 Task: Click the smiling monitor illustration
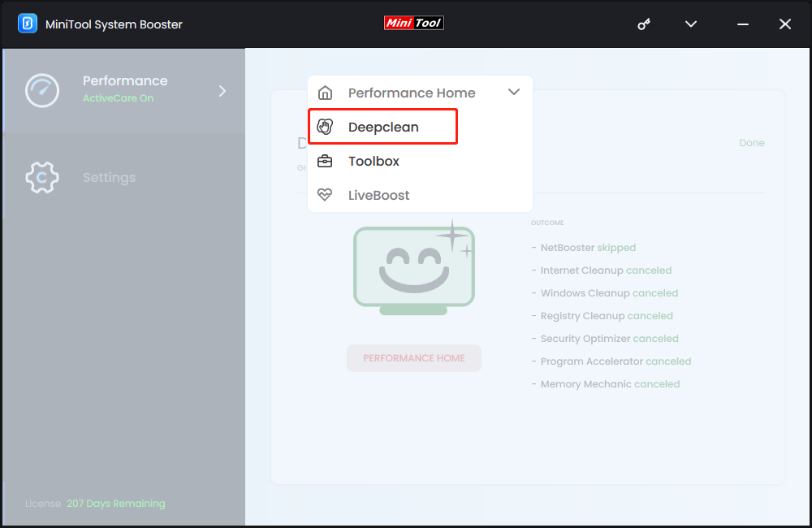click(414, 268)
